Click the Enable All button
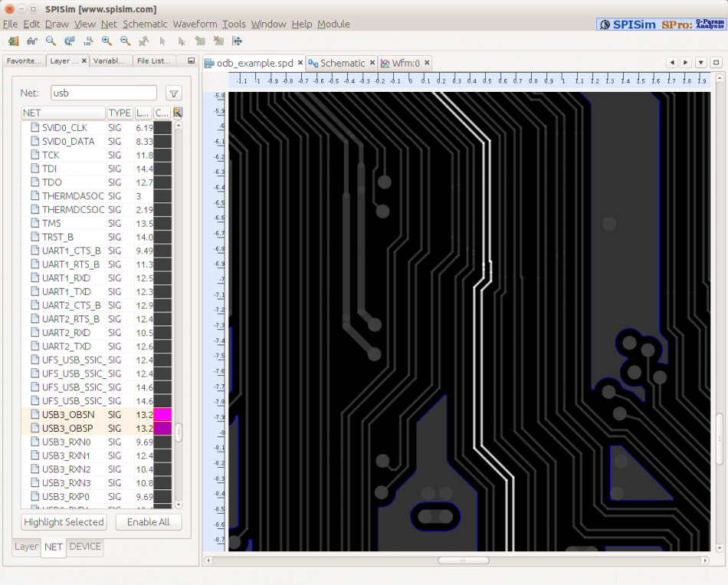The height and width of the screenshot is (585, 728). point(148,522)
